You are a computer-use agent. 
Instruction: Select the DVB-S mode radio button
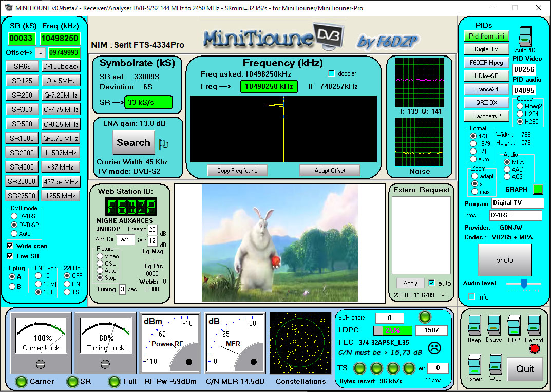[14, 216]
